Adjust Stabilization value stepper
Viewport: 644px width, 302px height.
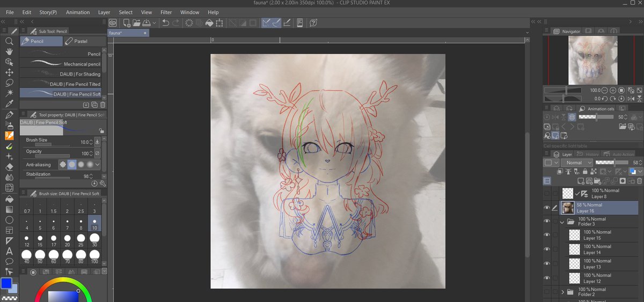pos(91,176)
